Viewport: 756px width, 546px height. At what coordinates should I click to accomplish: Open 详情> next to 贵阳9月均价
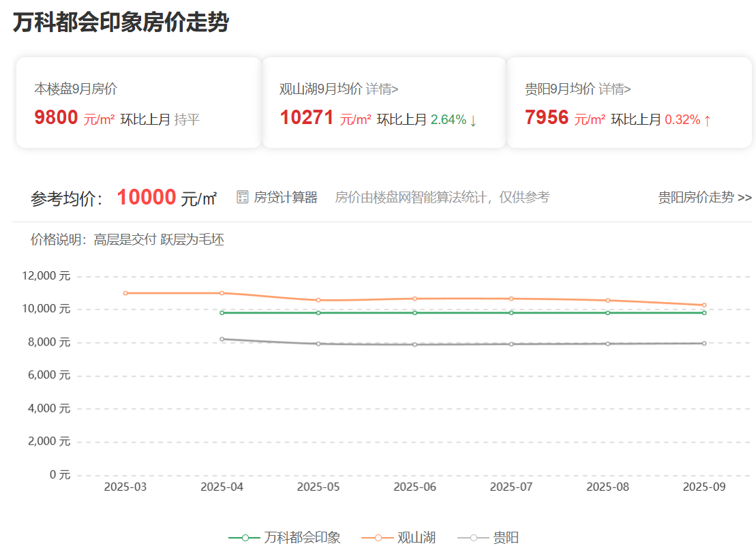614,89
